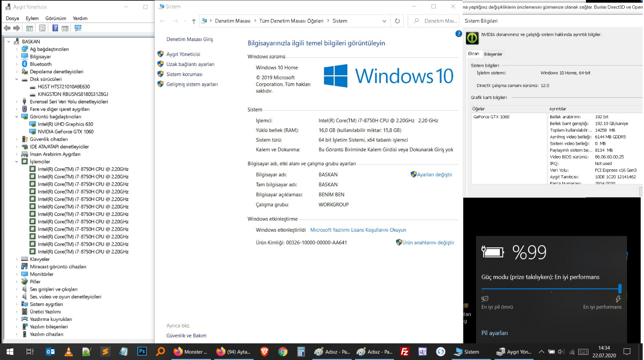
Task: Show hidden system tray icons chevron
Action: (x=541, y=352)
